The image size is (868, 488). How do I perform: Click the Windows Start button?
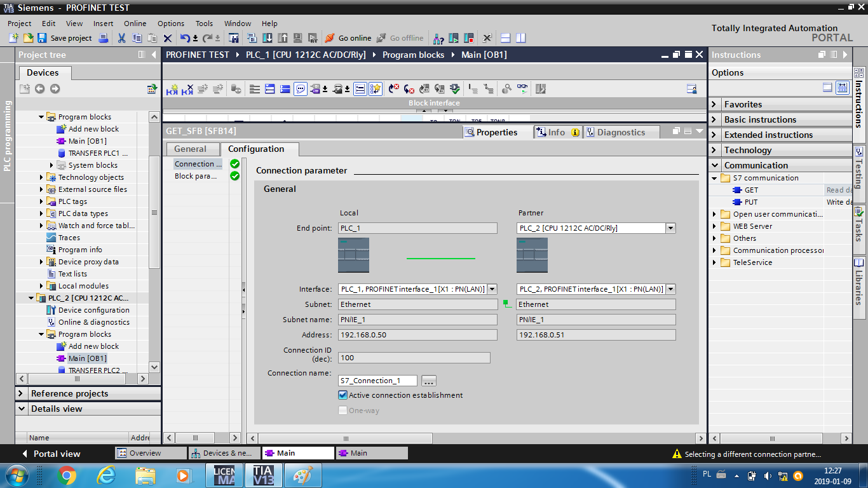click(16, 475)
